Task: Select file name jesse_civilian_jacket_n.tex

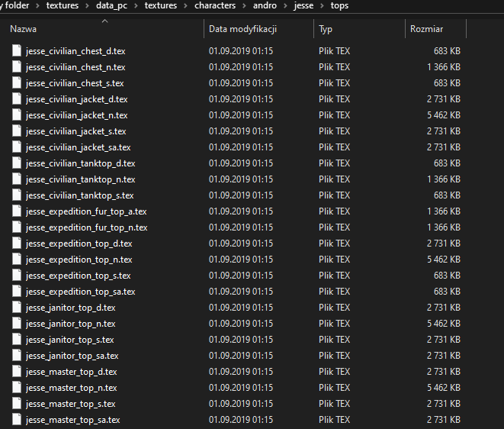Action: (x=76, y=115)
